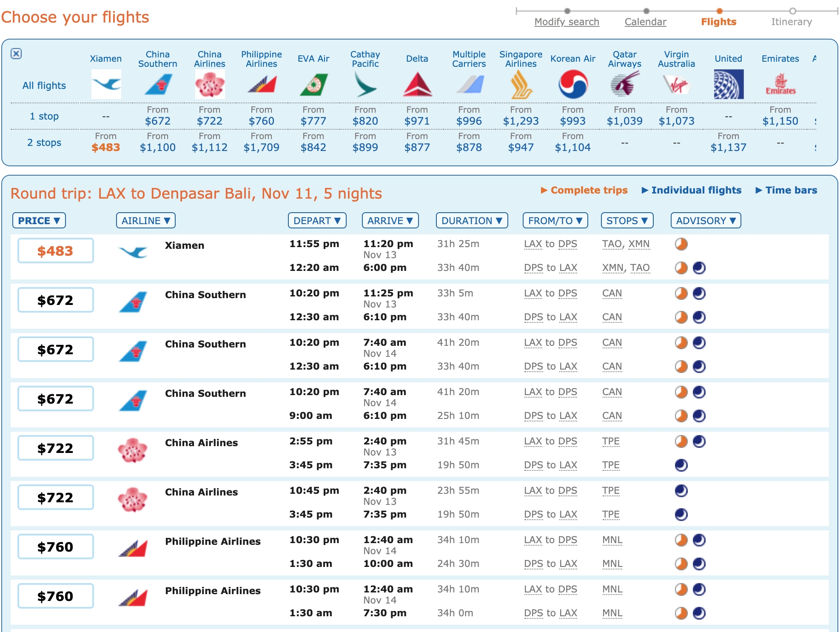Click the EVA Air logo in matrix

point(313,84)
